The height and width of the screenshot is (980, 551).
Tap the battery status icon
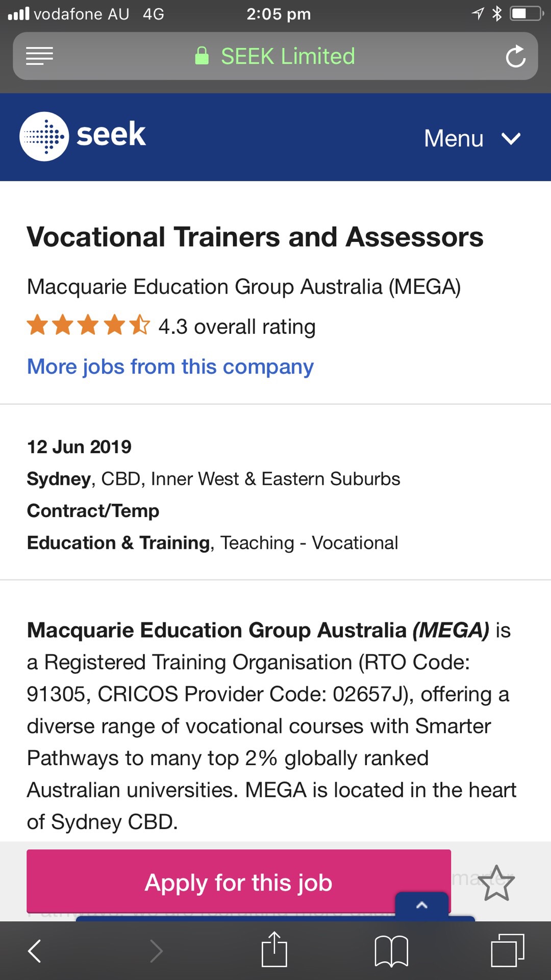[x=527, y=14]
